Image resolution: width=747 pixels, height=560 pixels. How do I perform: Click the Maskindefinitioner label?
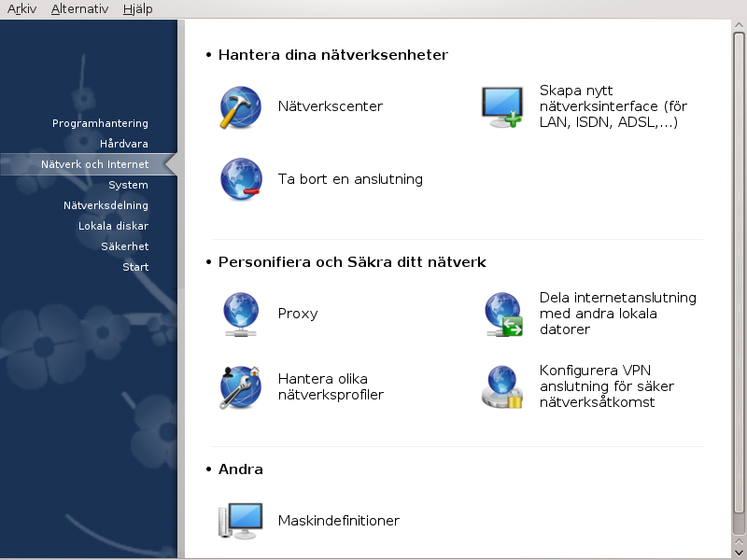click(x=339, y=521)
